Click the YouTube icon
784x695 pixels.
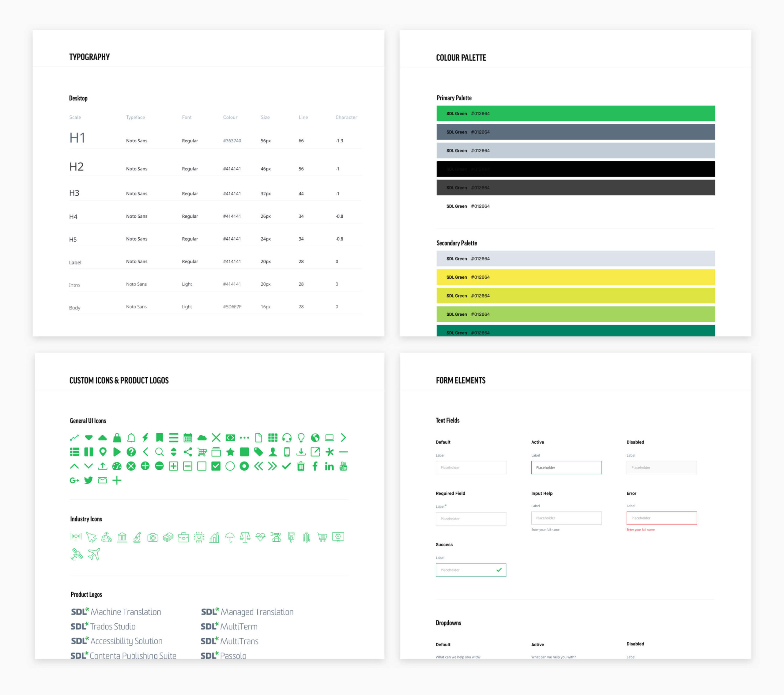pos(343,466)
